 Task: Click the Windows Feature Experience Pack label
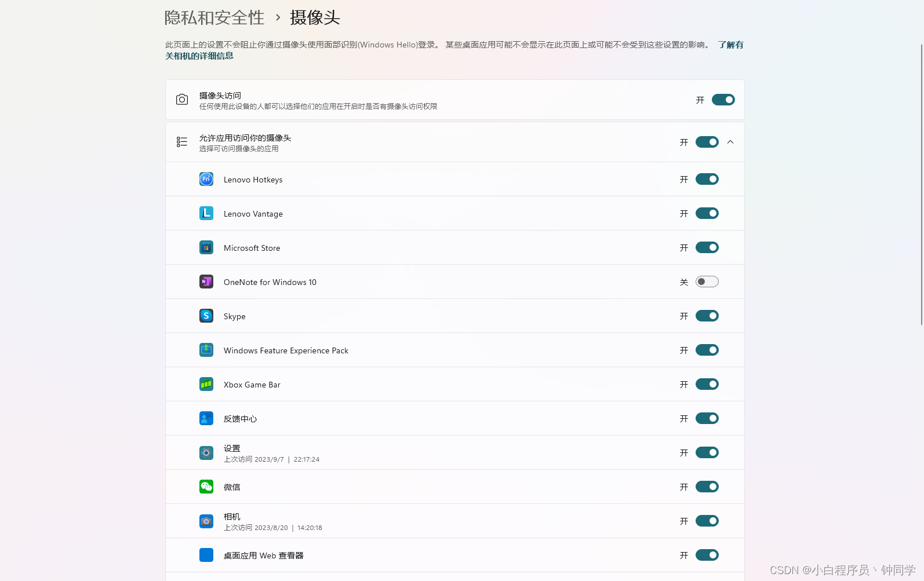point(286,350)
